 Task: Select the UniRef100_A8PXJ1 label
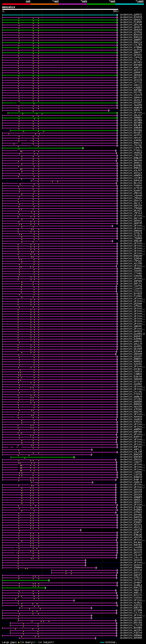click(x=131, y=450)
